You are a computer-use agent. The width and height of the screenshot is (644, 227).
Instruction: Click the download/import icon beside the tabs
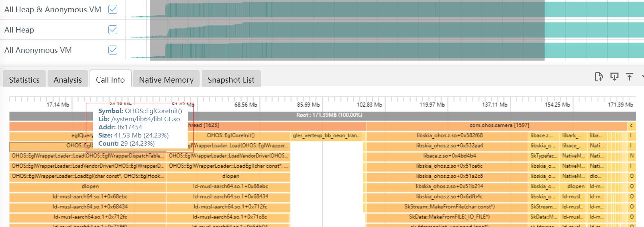pos(614,76)
